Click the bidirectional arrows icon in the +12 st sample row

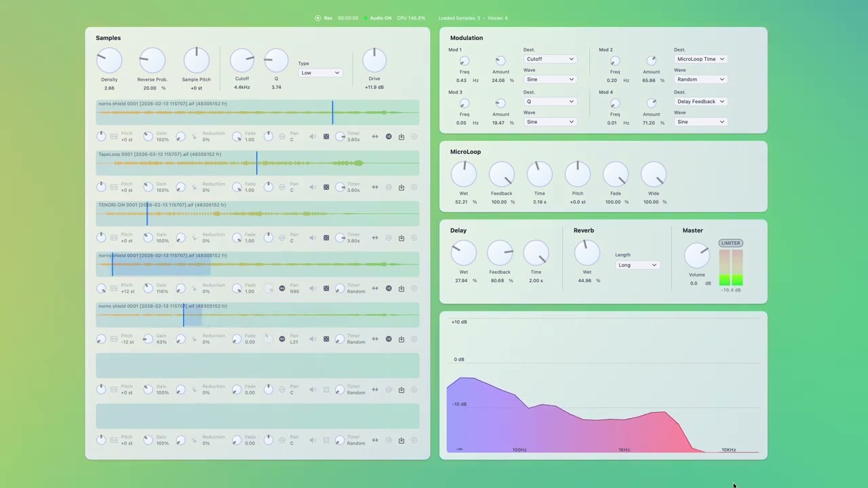click(375, 288)
